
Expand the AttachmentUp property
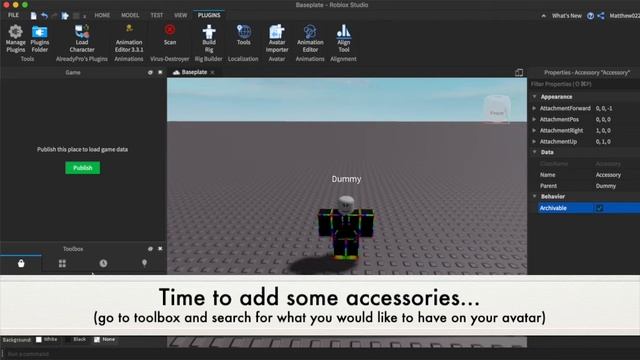[534, 141]
